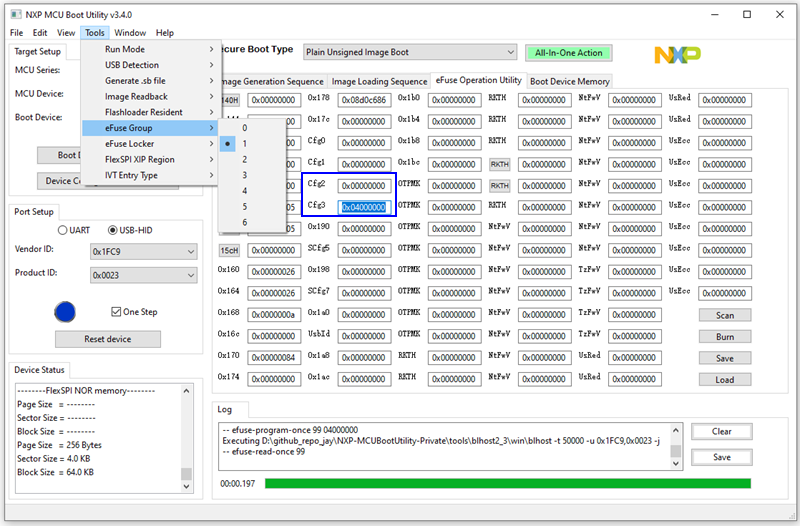This screenshot has width=800, height=526.
Task: Click the app icon in title bar
Action: 16,14
